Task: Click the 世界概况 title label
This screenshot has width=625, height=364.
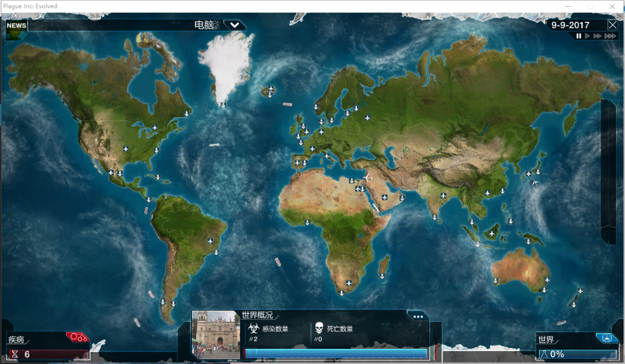Action: coord(257,316)
